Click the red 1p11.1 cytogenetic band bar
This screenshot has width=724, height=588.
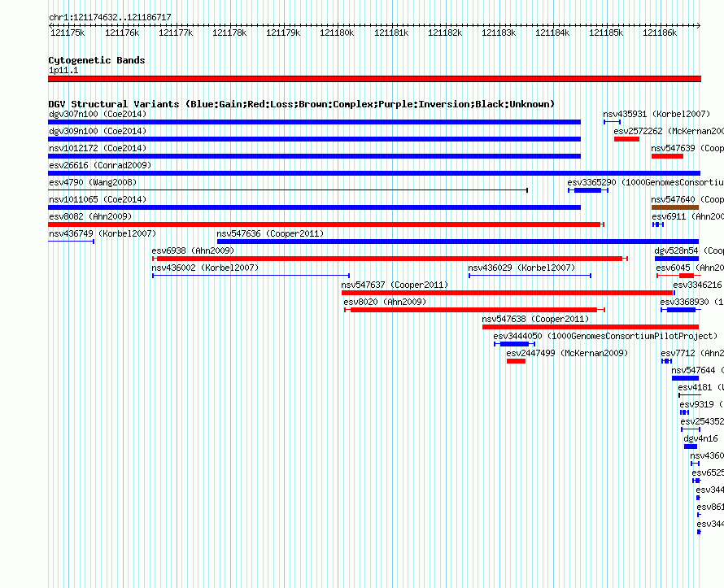pos(374,79)
